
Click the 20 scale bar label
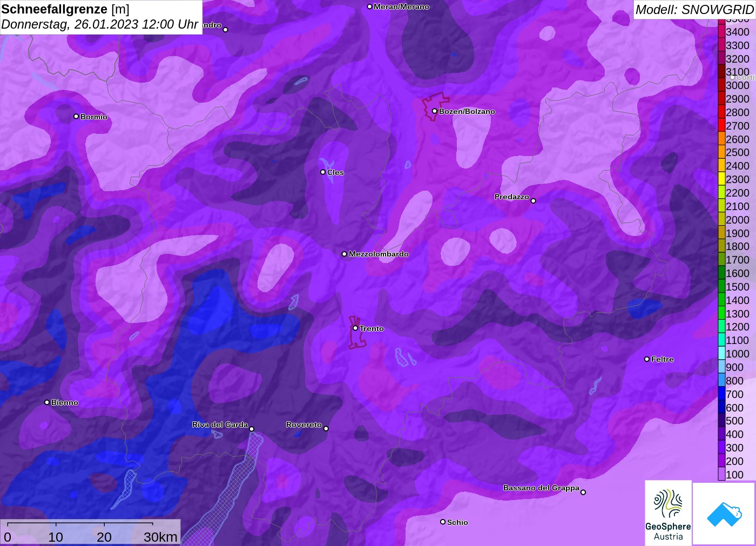(104, 537)
